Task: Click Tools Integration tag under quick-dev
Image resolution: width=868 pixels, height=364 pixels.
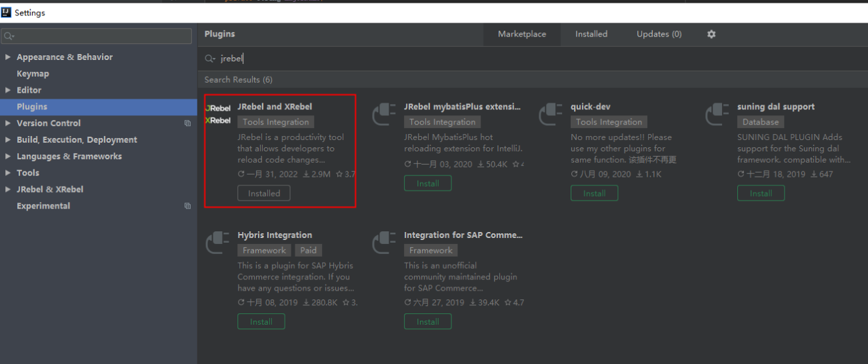Action: 609,122
